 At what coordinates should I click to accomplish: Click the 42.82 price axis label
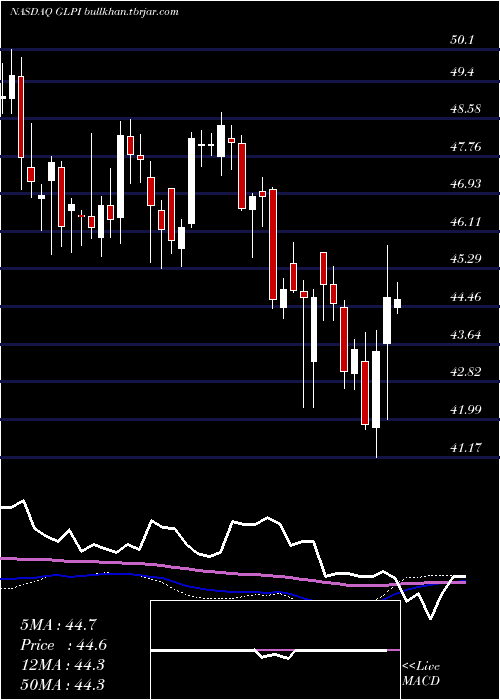[466, 372]
